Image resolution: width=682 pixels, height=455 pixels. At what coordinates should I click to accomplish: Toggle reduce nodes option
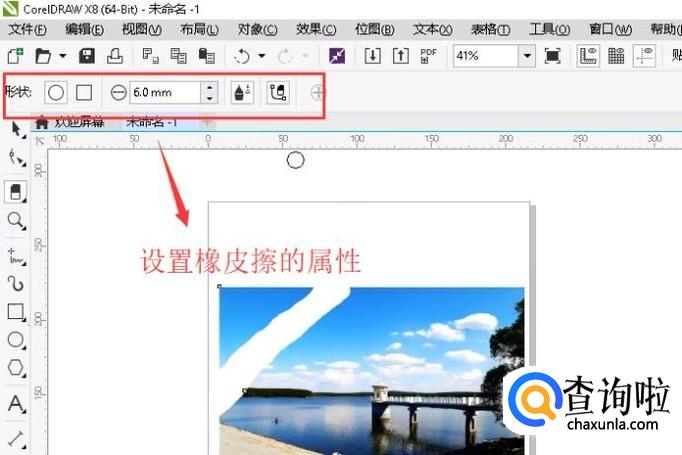tap(278, 93)
